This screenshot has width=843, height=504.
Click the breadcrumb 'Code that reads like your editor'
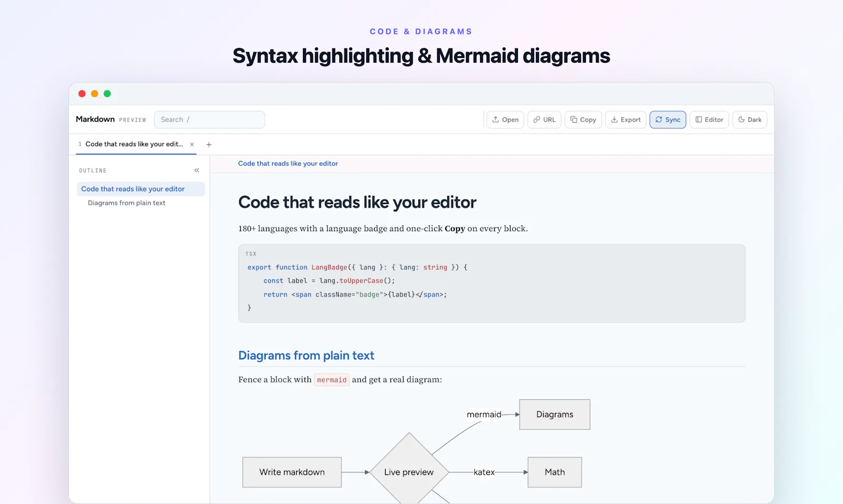click(288, 164)
